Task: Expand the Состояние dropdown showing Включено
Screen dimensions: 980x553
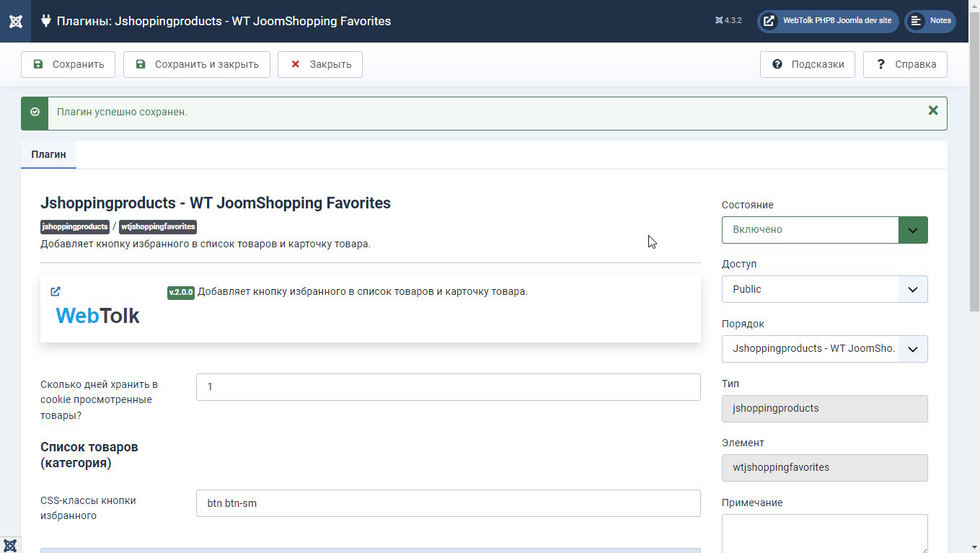Action: 824,230
